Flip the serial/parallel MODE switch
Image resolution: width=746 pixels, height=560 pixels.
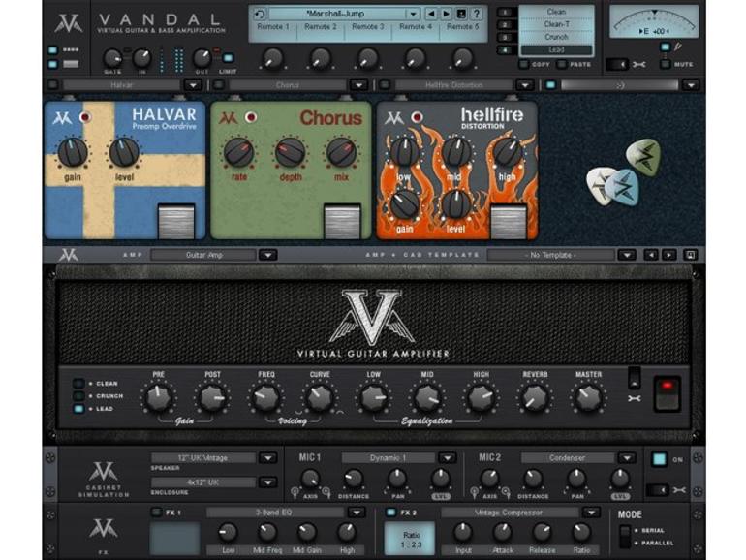tap(624, 537)
